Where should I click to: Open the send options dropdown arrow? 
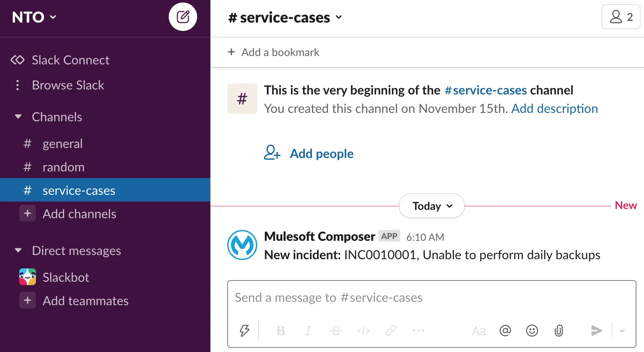click(622, 331)
